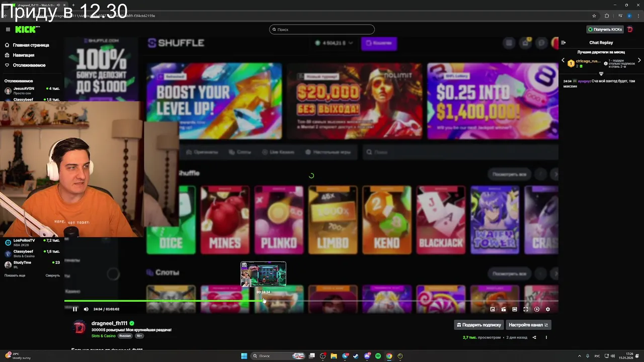Switch keyboard language РУС indicator

tap(597, 356)
